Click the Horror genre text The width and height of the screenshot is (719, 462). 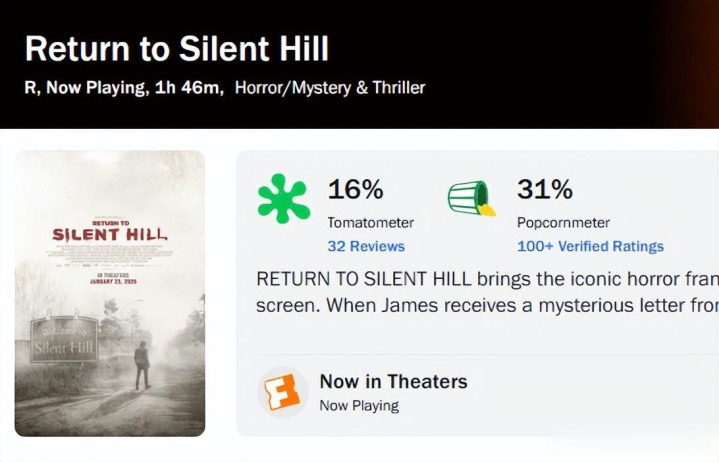click(x=258, y=88)
